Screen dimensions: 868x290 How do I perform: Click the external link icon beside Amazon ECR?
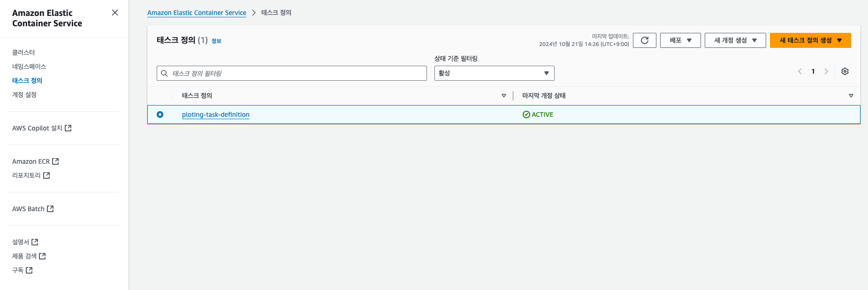55,161
